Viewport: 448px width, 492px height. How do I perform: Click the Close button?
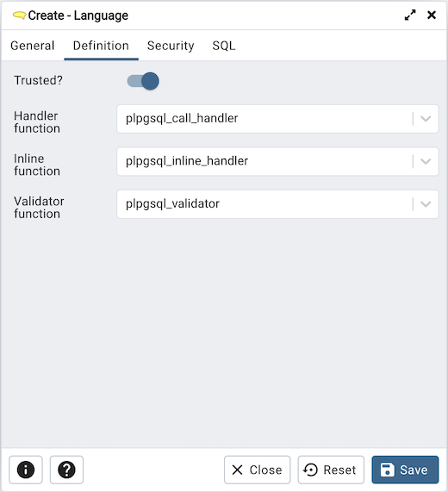tap(258, 470)
